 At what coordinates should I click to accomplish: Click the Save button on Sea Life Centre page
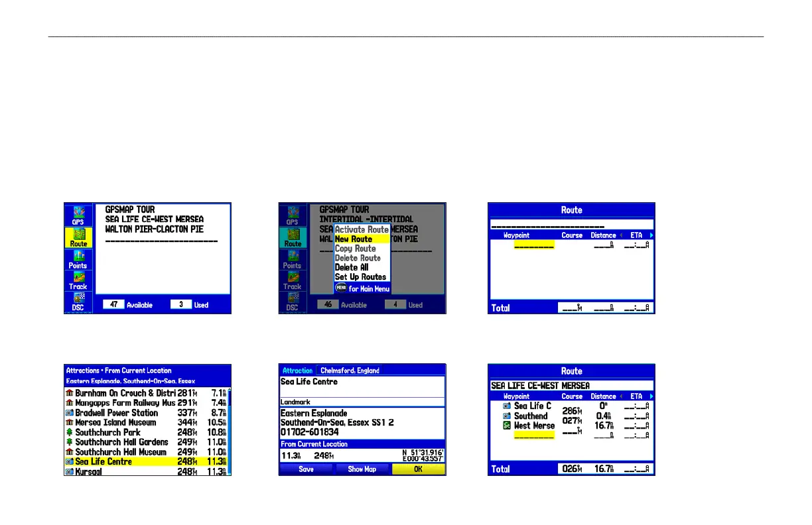(x=306, y=469)
